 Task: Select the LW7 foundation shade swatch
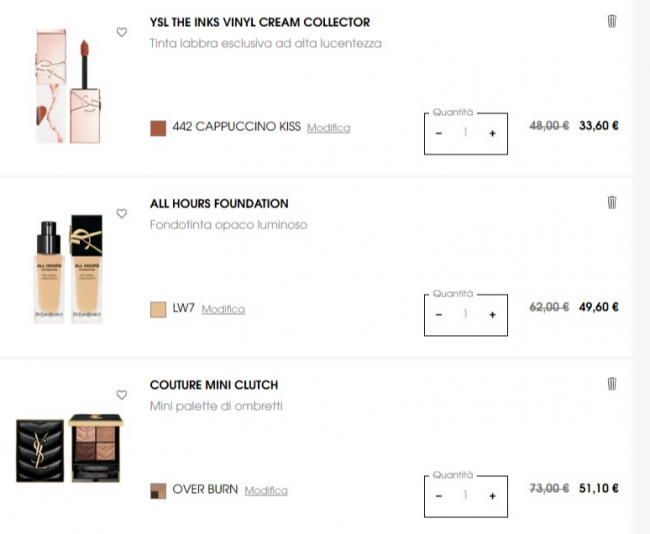pos(158,310)
